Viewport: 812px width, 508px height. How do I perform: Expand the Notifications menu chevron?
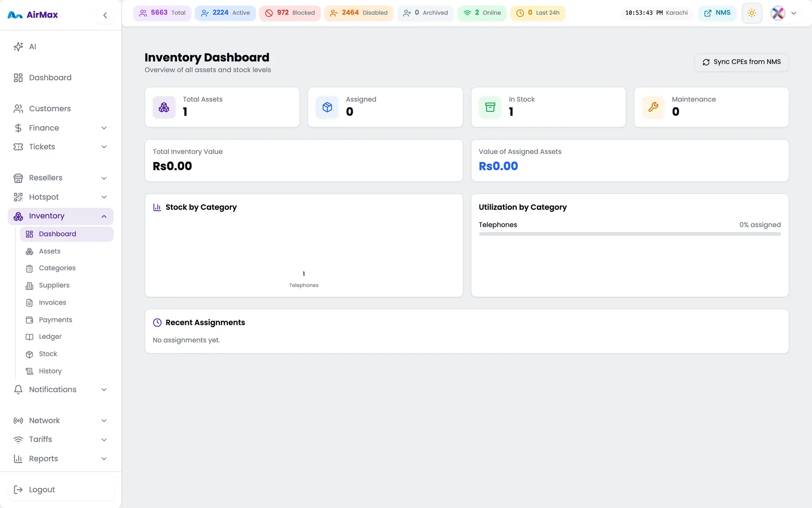coord(104,390)
